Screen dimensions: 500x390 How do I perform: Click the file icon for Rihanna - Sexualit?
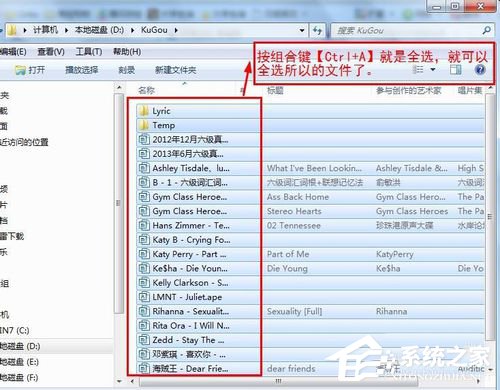(144, 311)
